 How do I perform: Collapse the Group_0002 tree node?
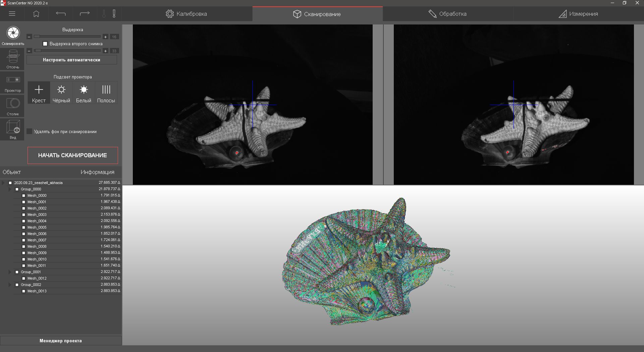(x=10, y=285)
